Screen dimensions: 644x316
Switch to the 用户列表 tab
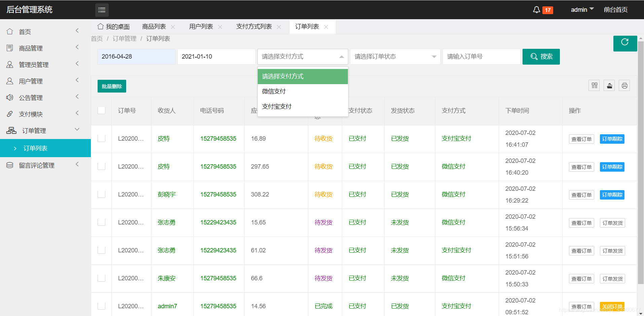201,27
